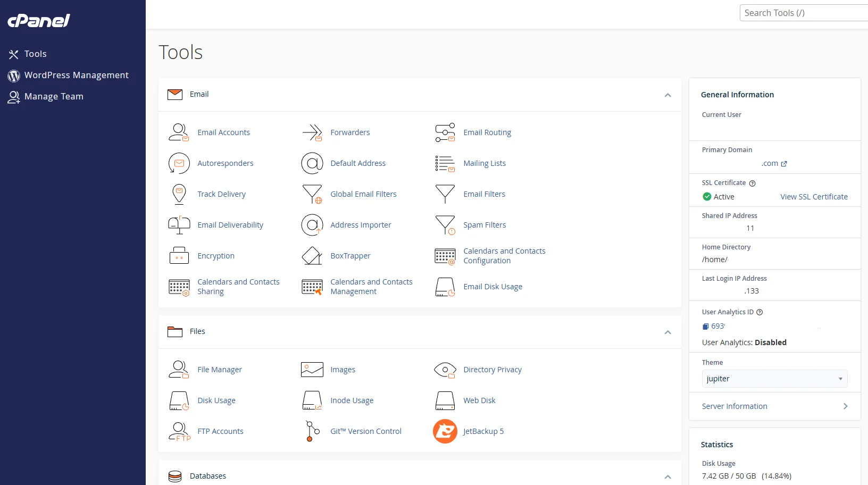
Task: Copy the User Analytics ID
Action: pyautogui.click(x=706, y=326)
